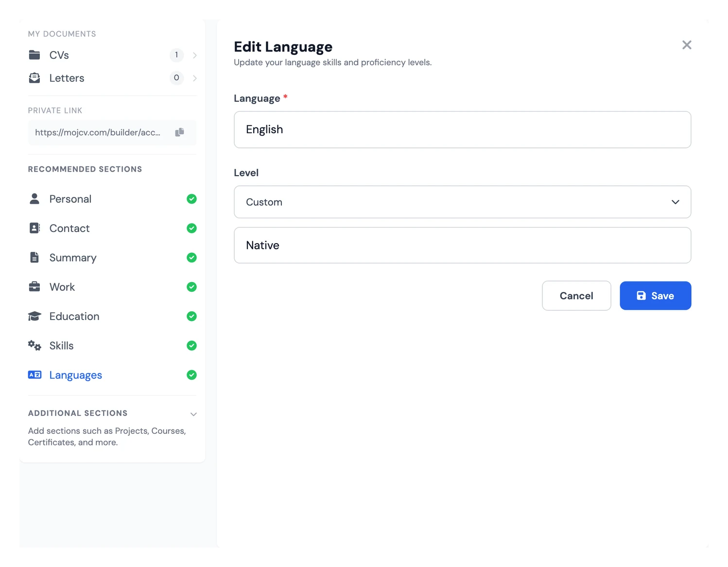Open the Level dropdown showing Custom

[x=462, y=202]
